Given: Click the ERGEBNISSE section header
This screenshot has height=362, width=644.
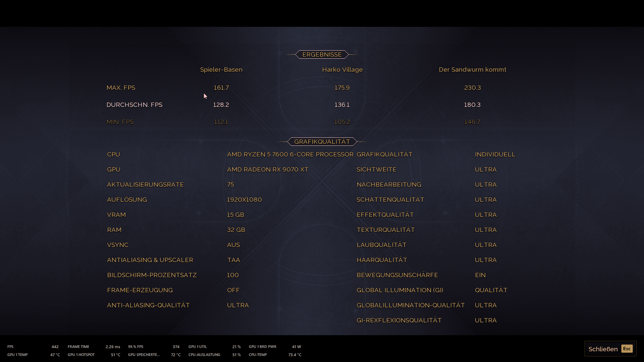Looking at the screenshot, I should 322,54.
